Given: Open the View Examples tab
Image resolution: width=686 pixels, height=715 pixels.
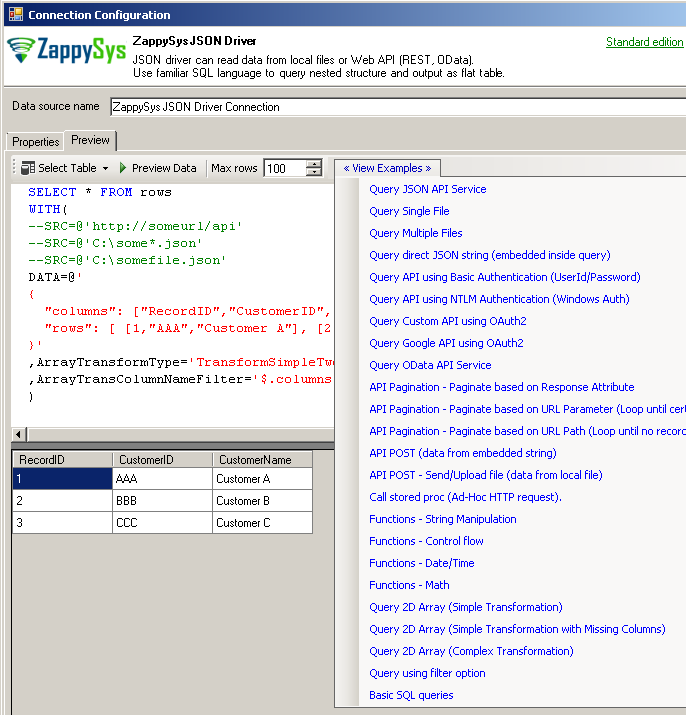Looking at the screenshot, I should (387, 168).
